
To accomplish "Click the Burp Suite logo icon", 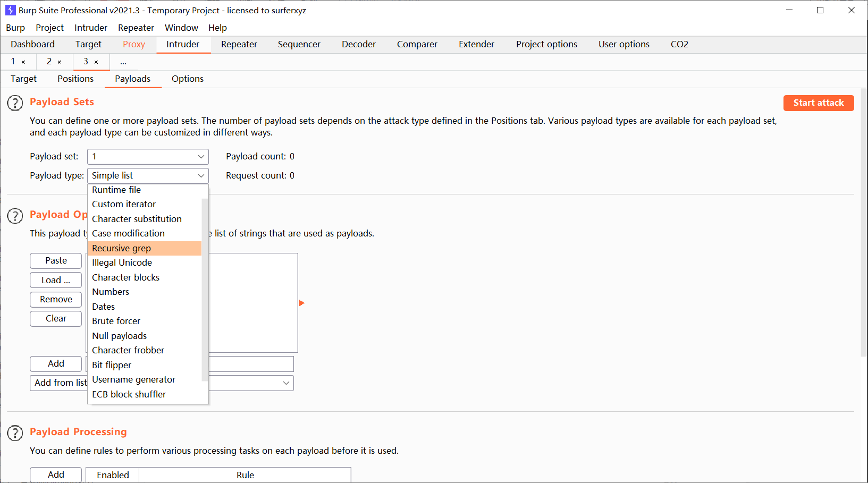I will click(10, 10).
